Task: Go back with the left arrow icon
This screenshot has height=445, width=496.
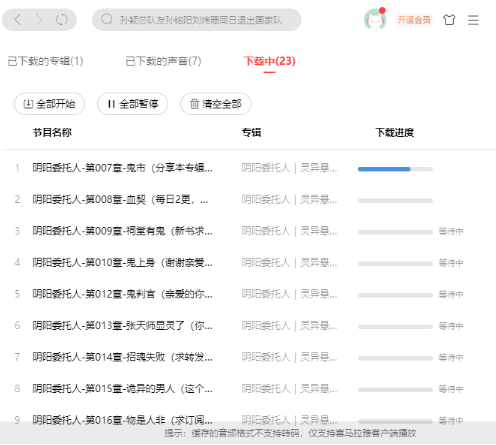Action: 18,20
